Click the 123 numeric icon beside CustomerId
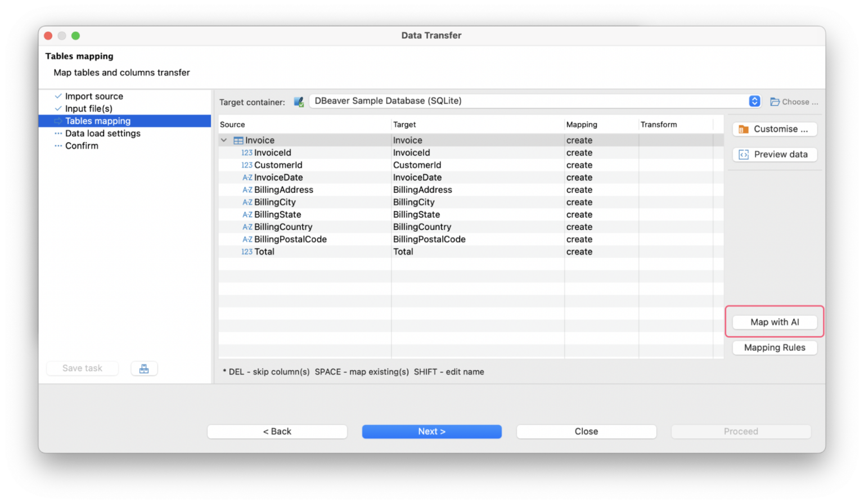Image resolution: width=864 pixels, height=504 pixels. point(247,165)
